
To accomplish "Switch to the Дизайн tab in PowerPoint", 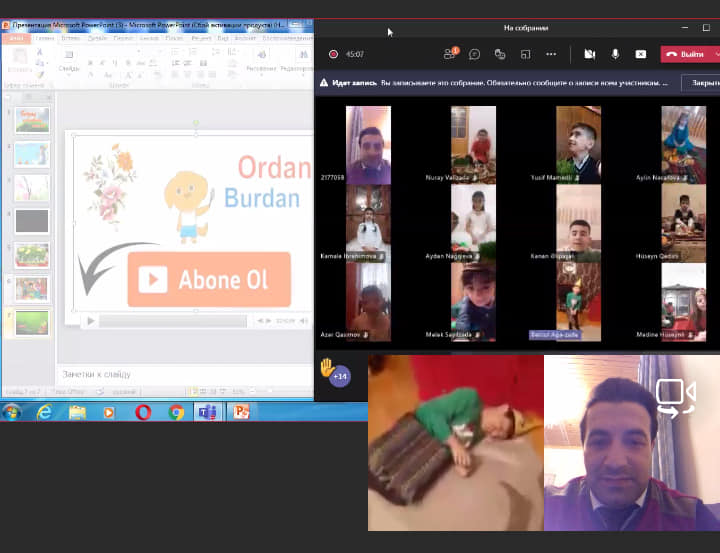I will 97,38.
